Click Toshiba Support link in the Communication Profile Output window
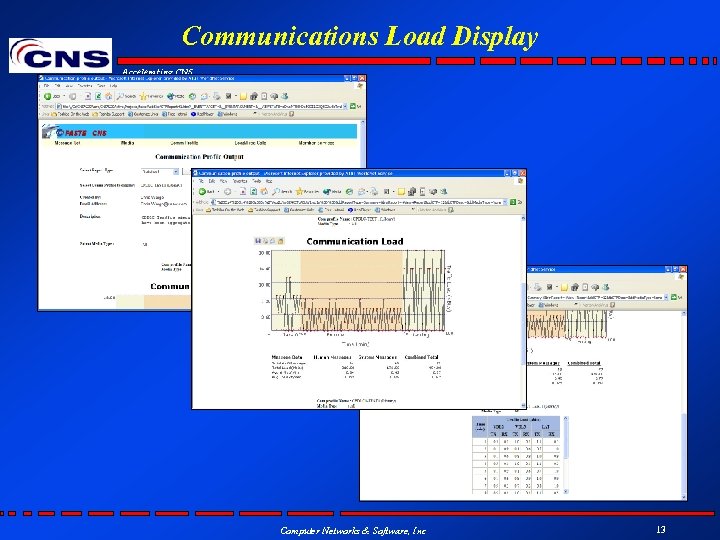The width and height of the screenshot is (720, 540). 108,114
